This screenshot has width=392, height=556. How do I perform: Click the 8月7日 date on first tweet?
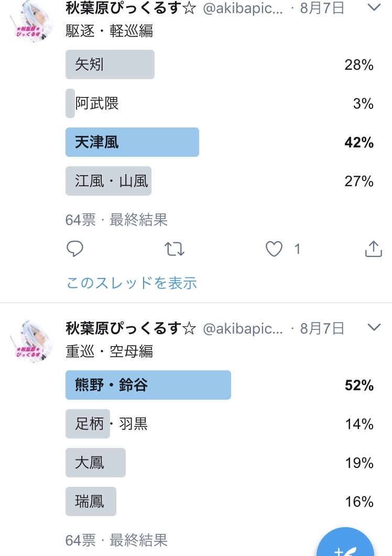pyautogui.click(x=322, y=8)
